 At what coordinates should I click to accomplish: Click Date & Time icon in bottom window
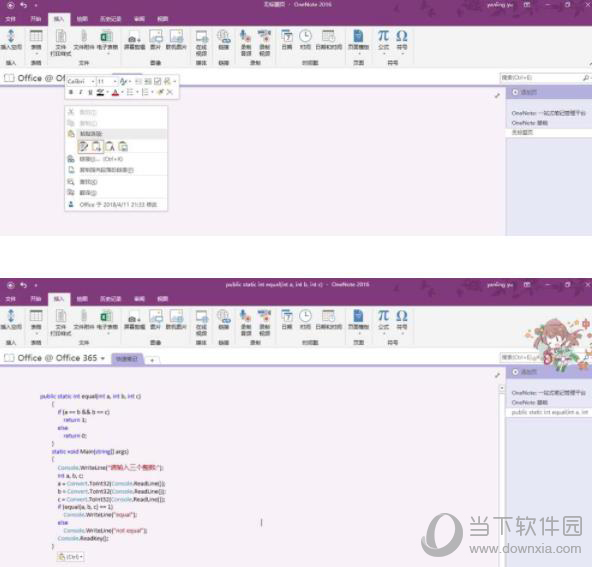click(328, 316)
